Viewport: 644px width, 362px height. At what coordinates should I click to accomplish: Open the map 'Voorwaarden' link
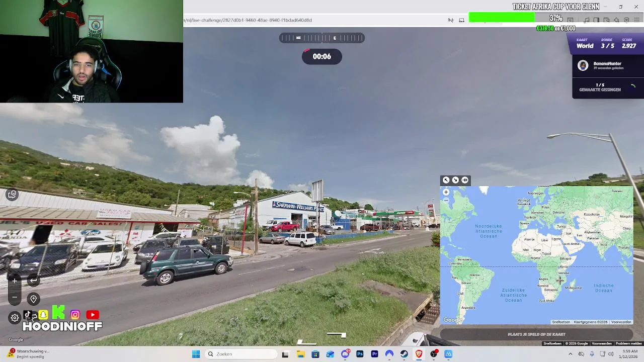(x=621, y=322)
